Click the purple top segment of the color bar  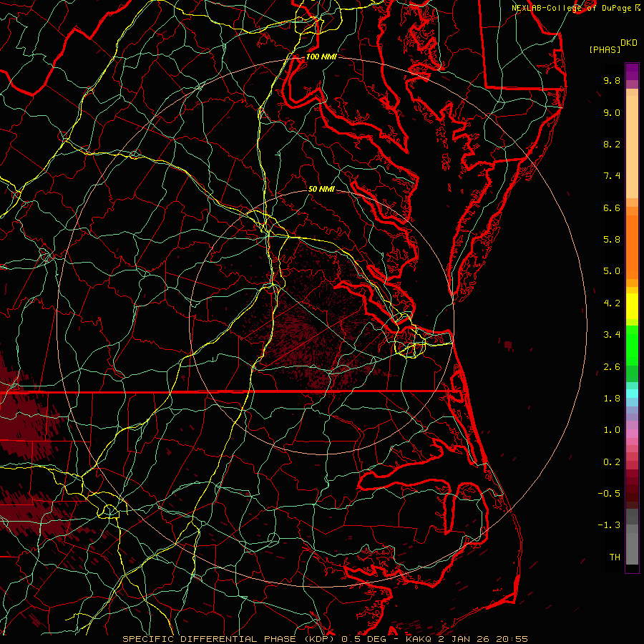tap(632, 72)
